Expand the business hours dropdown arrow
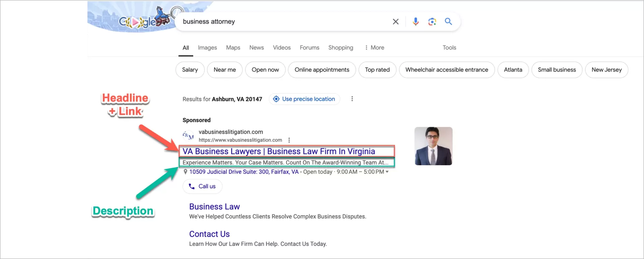 (387, 172)
